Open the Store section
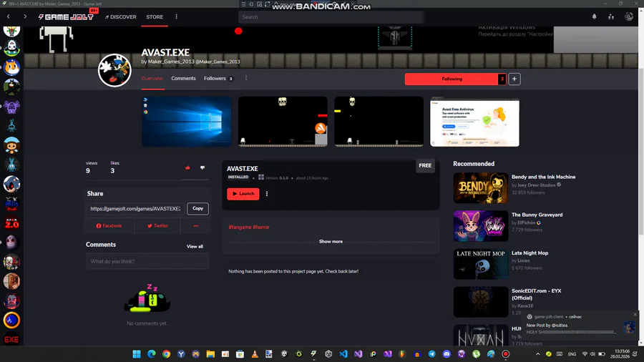Image resolution: width=644 pixels, height=362 pixels. (x=155, y=17)
